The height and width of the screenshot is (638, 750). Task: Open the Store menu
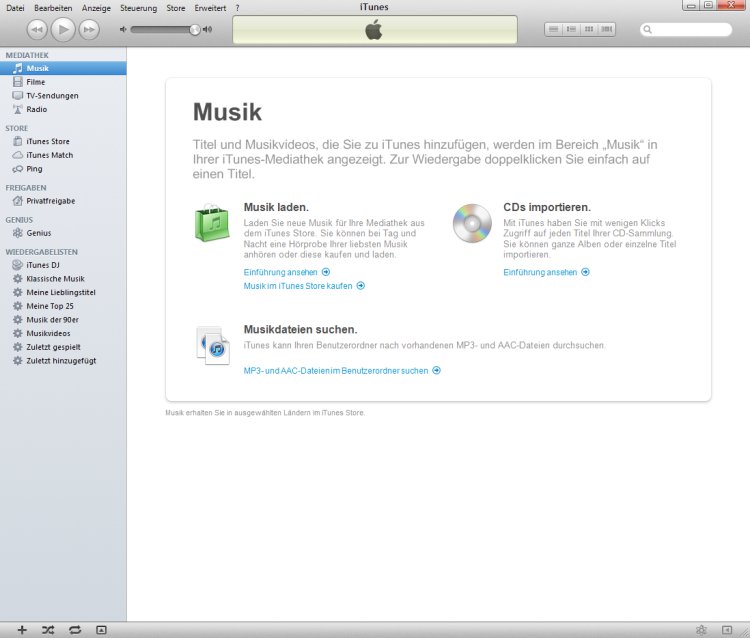tap(176, 8)
